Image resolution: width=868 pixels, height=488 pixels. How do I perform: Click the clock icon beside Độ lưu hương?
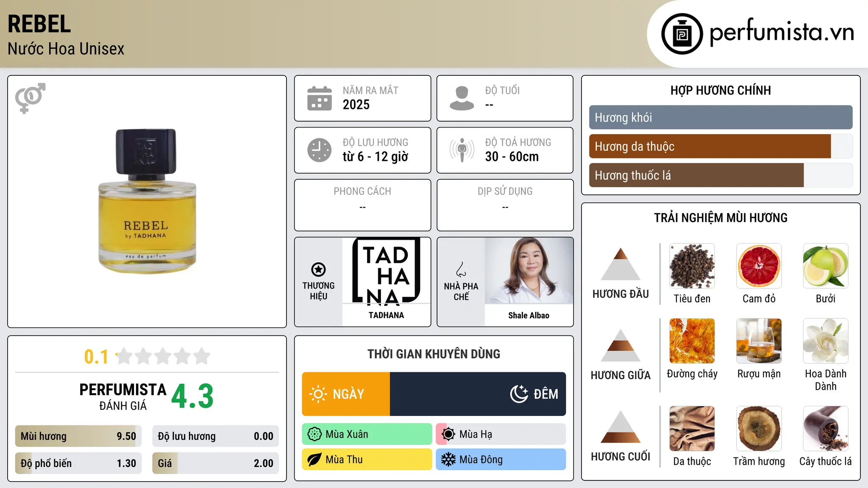tap(320, 150)
